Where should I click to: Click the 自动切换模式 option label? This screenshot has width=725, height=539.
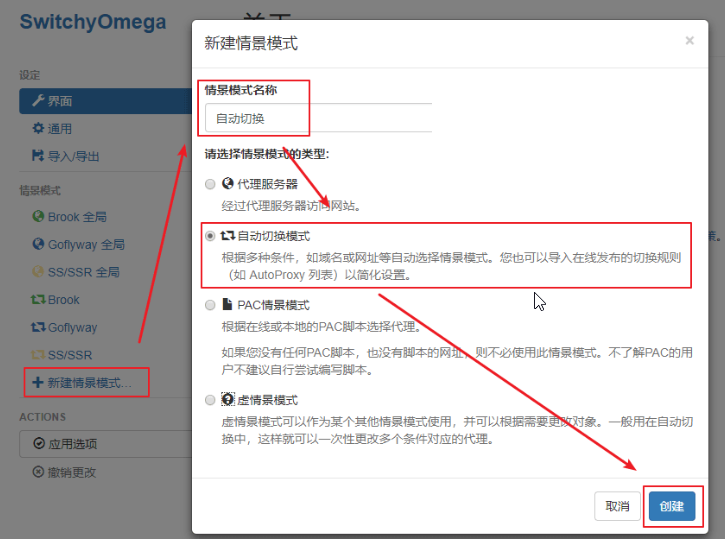[273, 236]
